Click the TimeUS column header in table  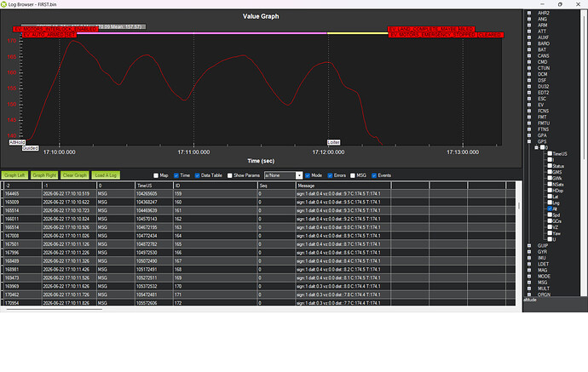click(153, 186)
